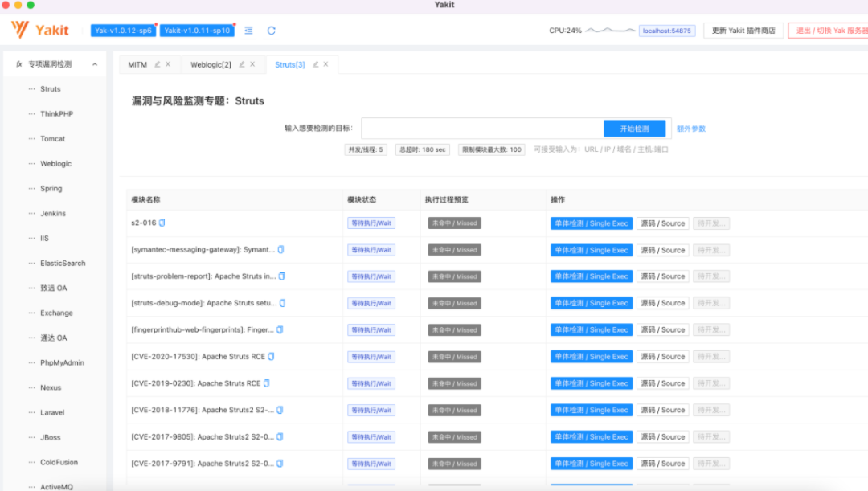868x491 pixels.
Task: Copy the CVE-2020-17530 module name icon
Action: [272, 357]
